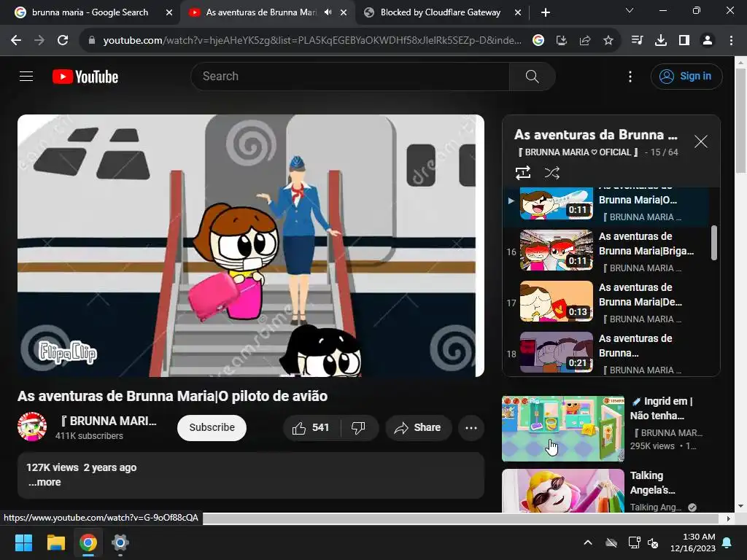This screenshot has width=747, height=560.
Task: Open media controls icon in toolbar
Action: tap(637, 41)
